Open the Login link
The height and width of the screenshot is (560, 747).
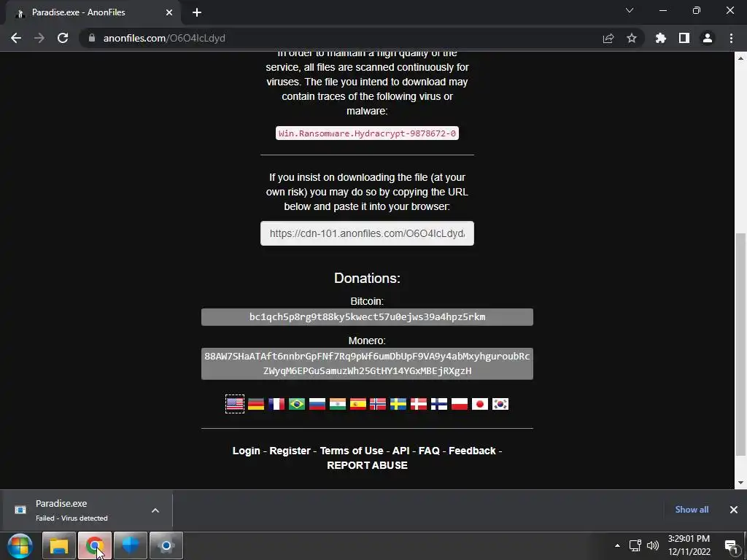[247, 451]
